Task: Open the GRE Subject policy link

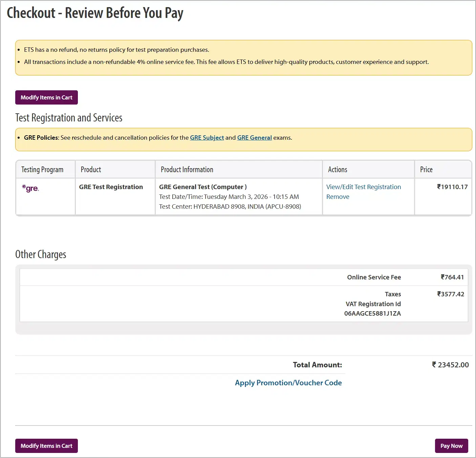Action: pyautogui.click(x=207, y=138)
